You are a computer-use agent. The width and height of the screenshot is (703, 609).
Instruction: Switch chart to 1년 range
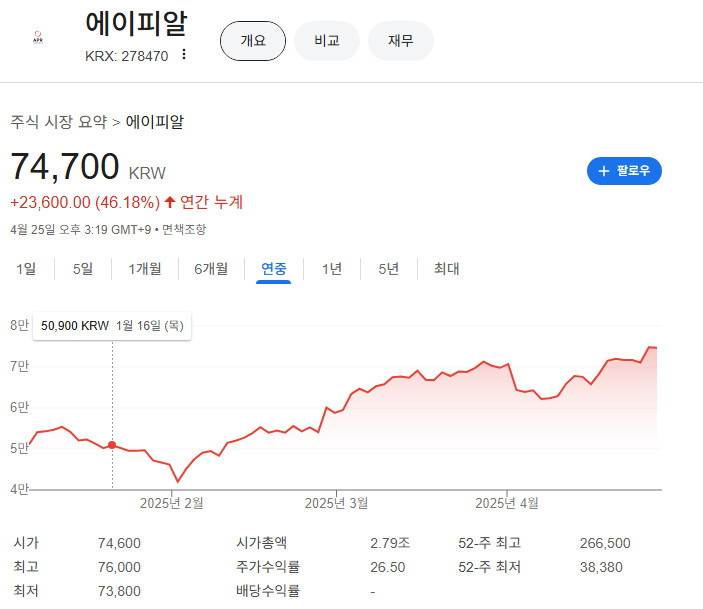pos(331,268)
